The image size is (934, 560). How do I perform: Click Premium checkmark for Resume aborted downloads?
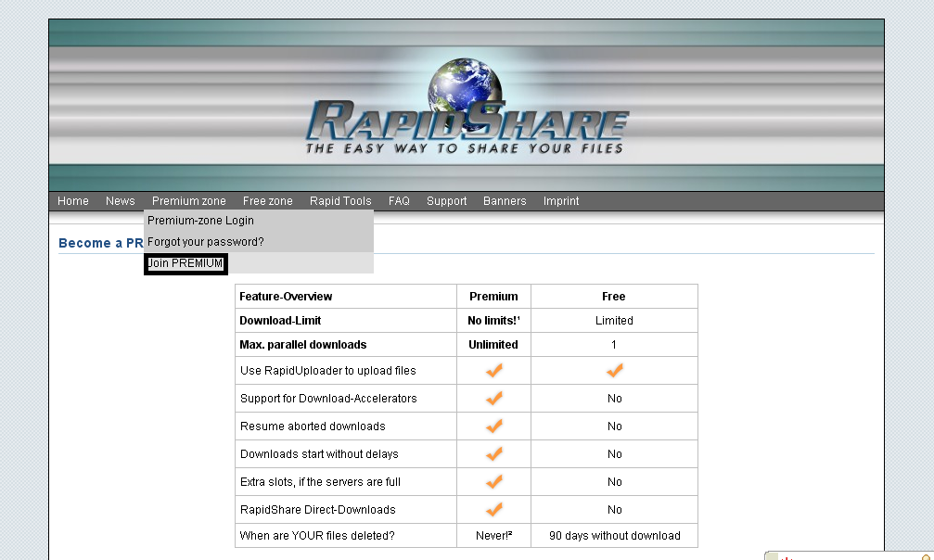point(493,426)
